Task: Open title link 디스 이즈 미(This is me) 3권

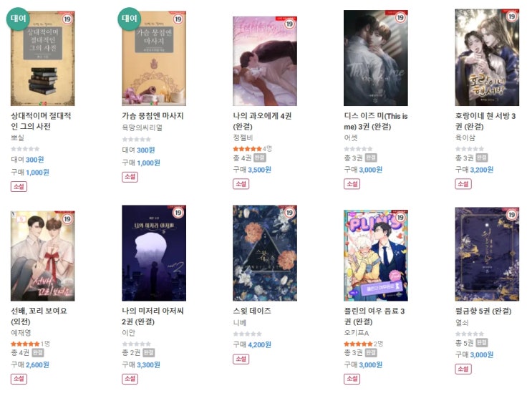Action: click(376, 121)
